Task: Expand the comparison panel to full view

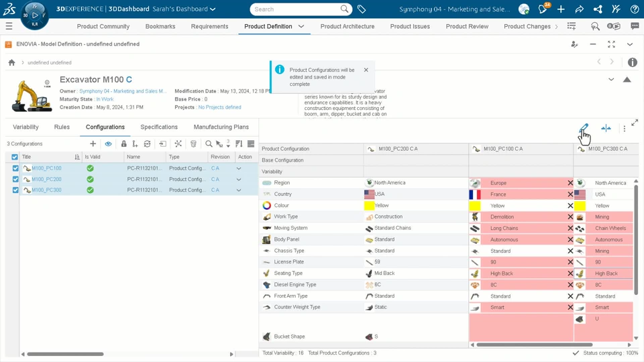Action: 635,123
